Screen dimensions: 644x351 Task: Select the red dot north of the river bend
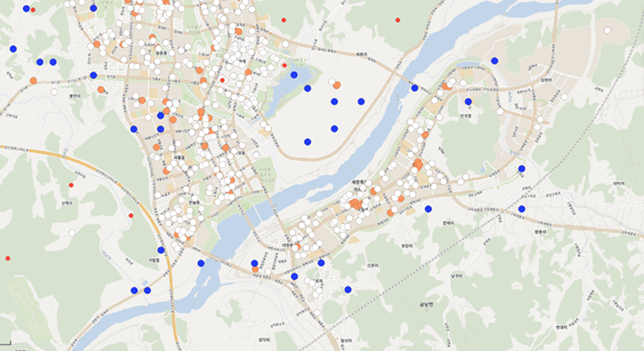coord(397,19)
